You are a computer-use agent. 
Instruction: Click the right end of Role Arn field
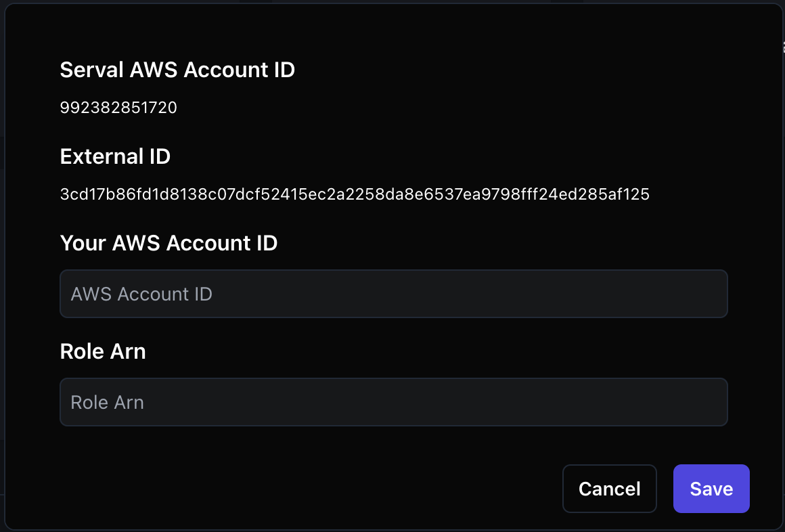pyautogui.click(x=711, y=402)
